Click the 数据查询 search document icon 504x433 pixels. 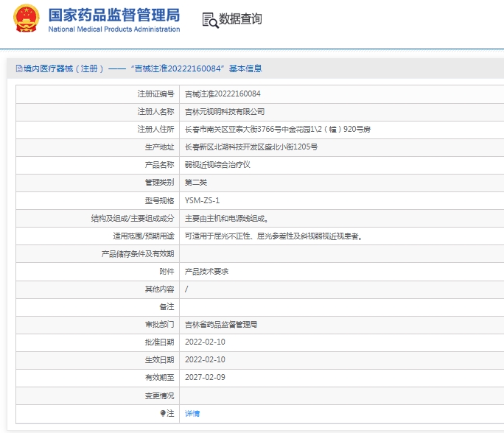[x=210, y=20]
